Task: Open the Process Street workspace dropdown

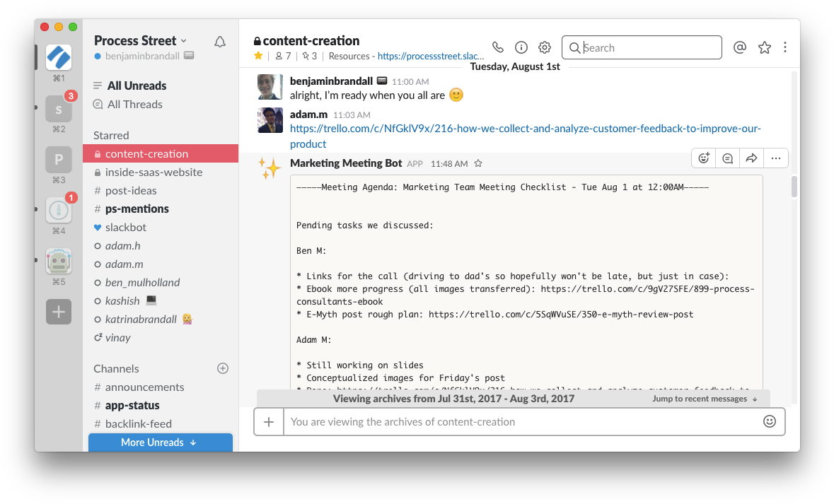Action: click(141, 40)
